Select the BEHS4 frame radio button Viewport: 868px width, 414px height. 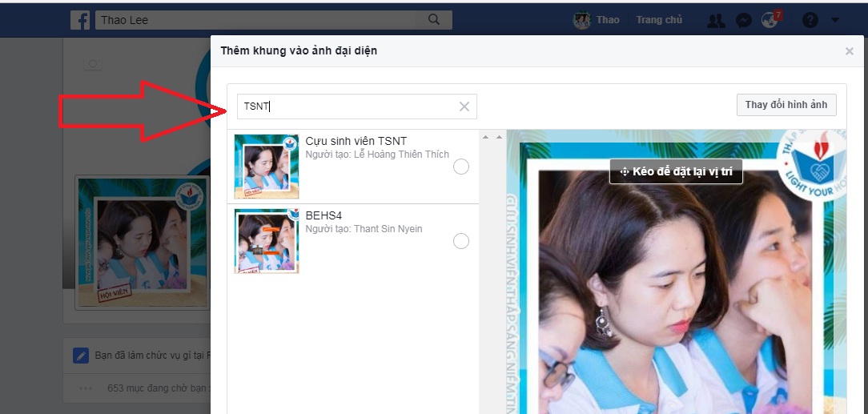(x=460, y=241)
